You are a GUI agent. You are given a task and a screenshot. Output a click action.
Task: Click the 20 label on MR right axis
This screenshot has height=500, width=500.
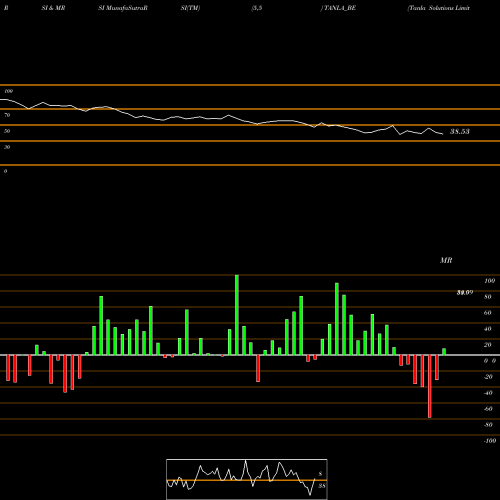click(x=488, y=345)
